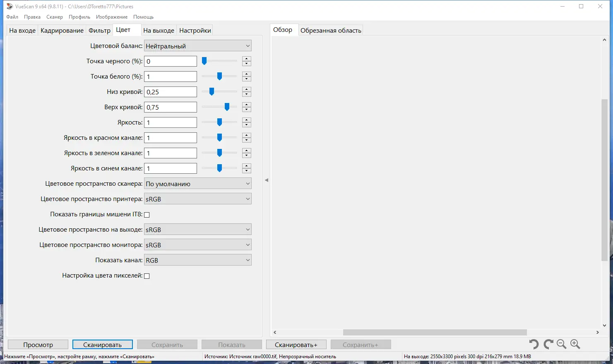Zoom in using the plus magnifier icon
This screenshot has width=613, height=364.
pyautogui.click(x=575, y=344)
